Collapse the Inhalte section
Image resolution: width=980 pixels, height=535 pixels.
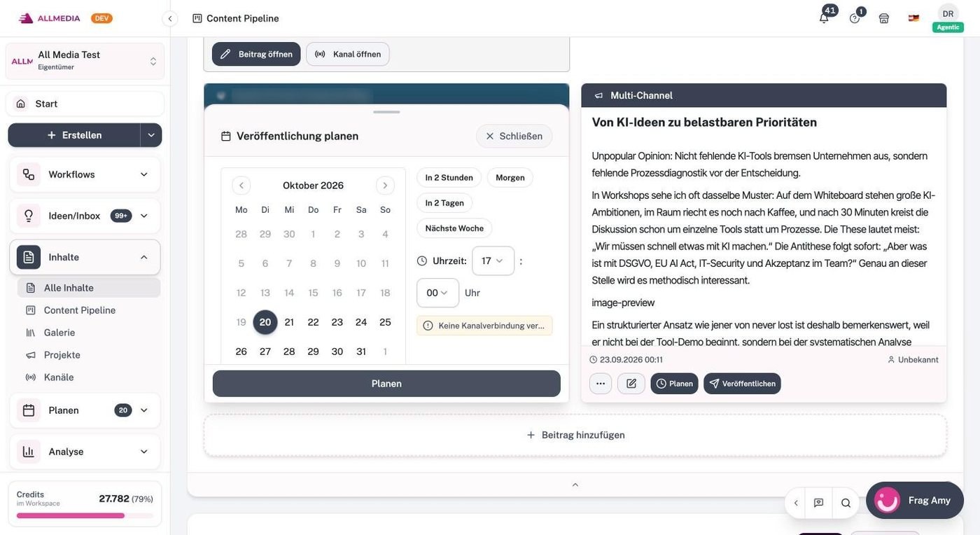pos(85,257)
